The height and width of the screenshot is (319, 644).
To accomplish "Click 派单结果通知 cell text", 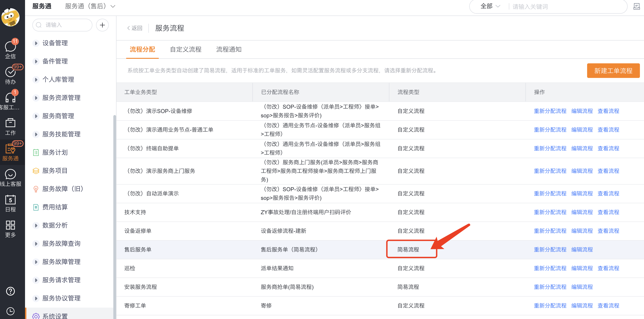I will tap(277, 268).
